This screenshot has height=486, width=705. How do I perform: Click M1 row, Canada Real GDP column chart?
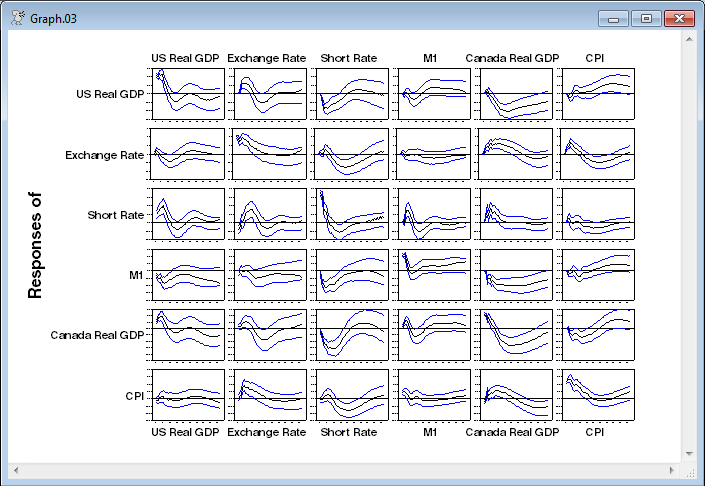click(515, 274)
